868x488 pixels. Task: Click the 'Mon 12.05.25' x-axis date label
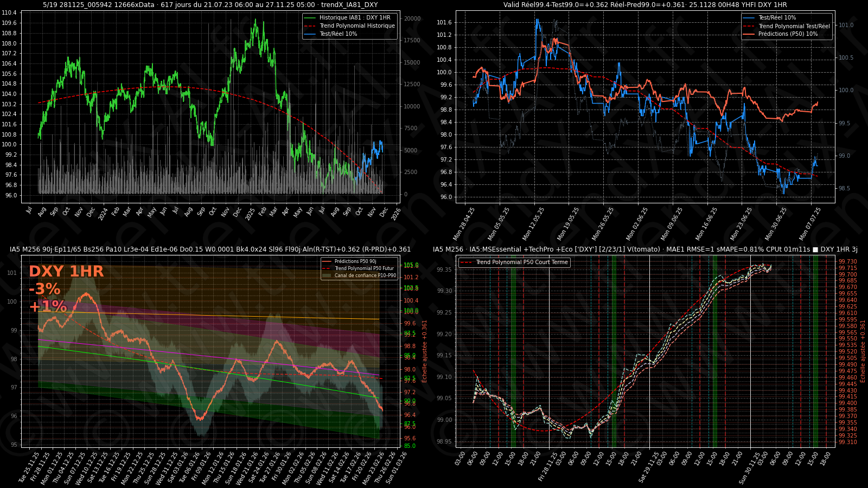pyautogui.click(x=534, y=223)
